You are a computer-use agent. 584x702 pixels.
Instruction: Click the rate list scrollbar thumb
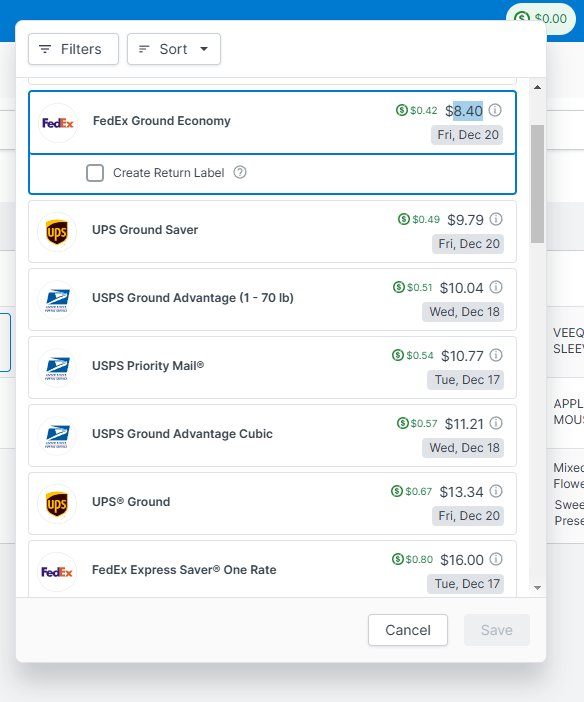(537, 184)
